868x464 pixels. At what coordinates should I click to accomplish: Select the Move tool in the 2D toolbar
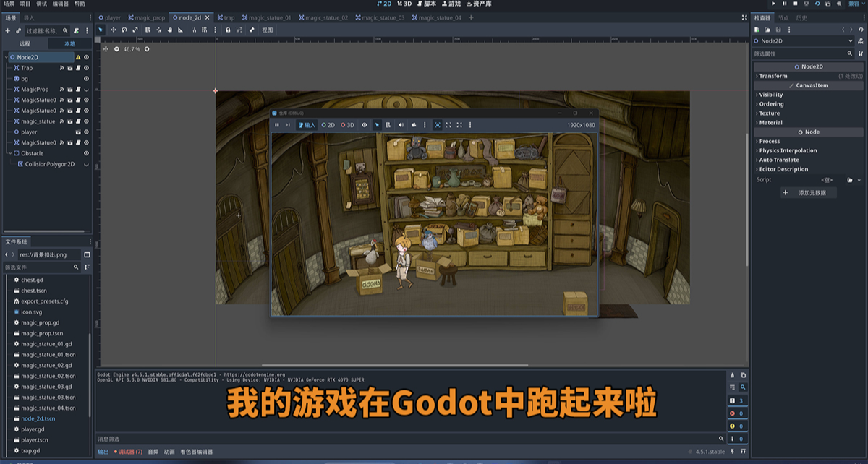tap(114, 30)
